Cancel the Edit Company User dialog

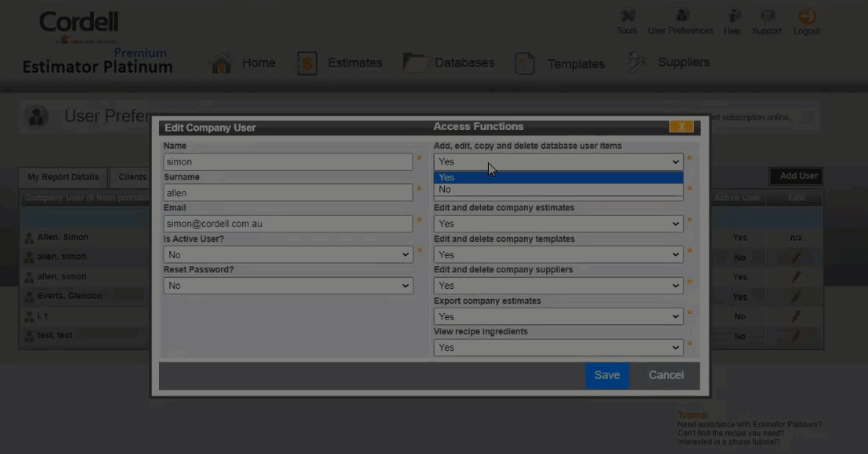(x=666, y=375)
